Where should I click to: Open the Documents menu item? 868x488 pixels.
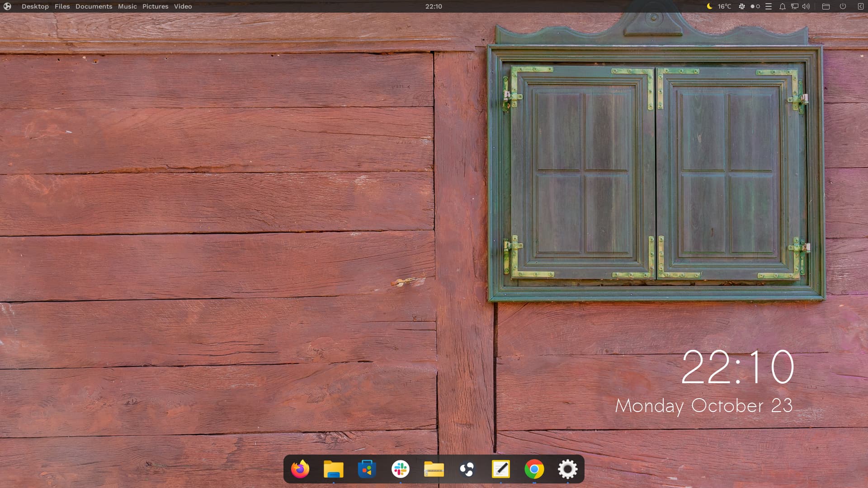[94, 6]
